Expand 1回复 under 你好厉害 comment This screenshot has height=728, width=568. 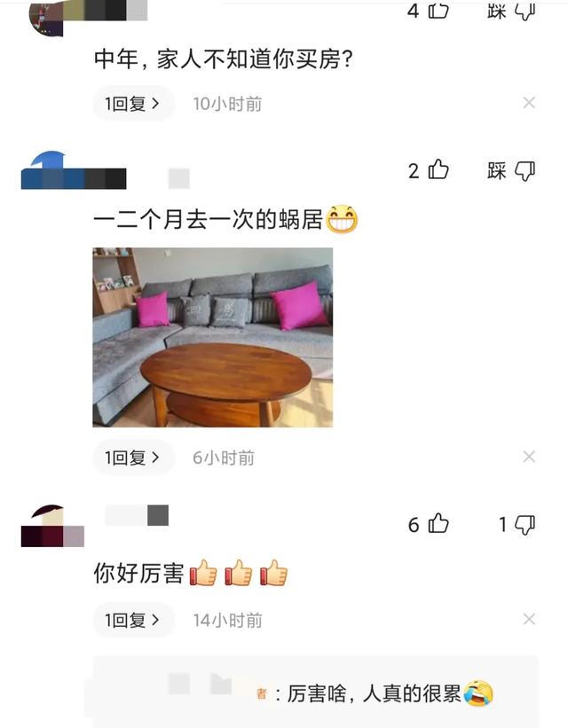(x=133, y=620)
